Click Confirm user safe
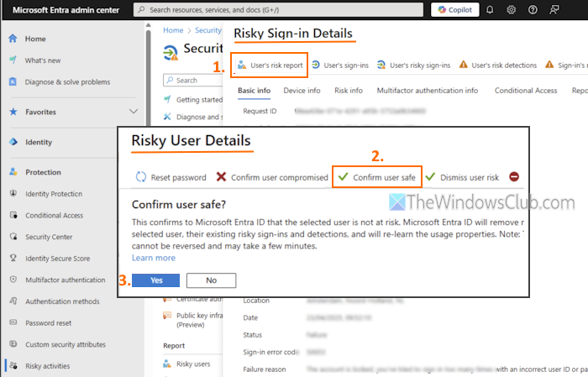Viewport: 588px width, 377px height. point(377,177)
